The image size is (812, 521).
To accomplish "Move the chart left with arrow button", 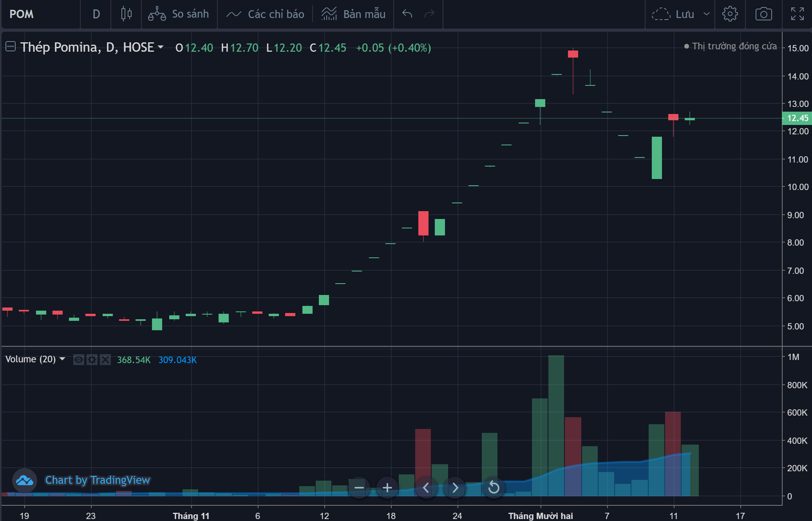I will pos(426,488).
